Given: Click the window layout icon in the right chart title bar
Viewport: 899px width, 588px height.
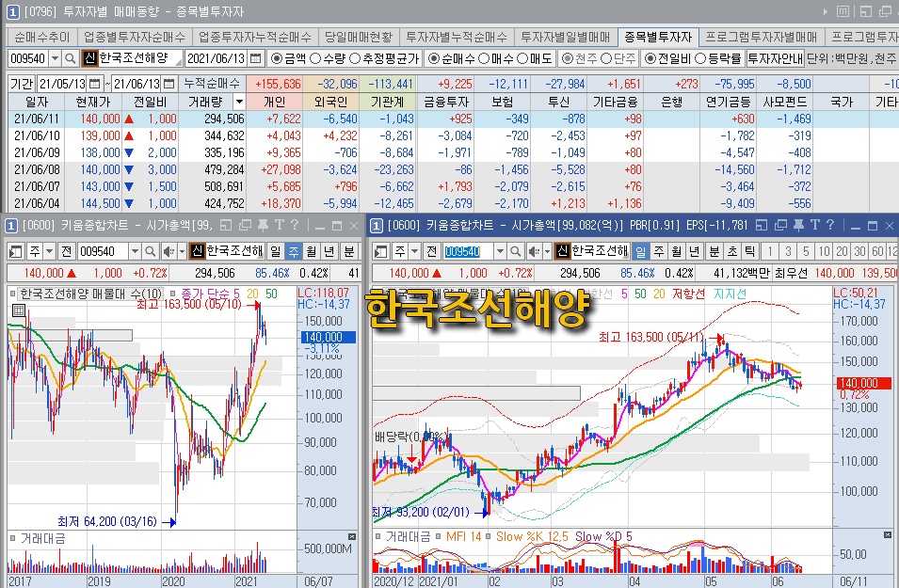Looking at the screenshot, I should [x=762, y=225].
